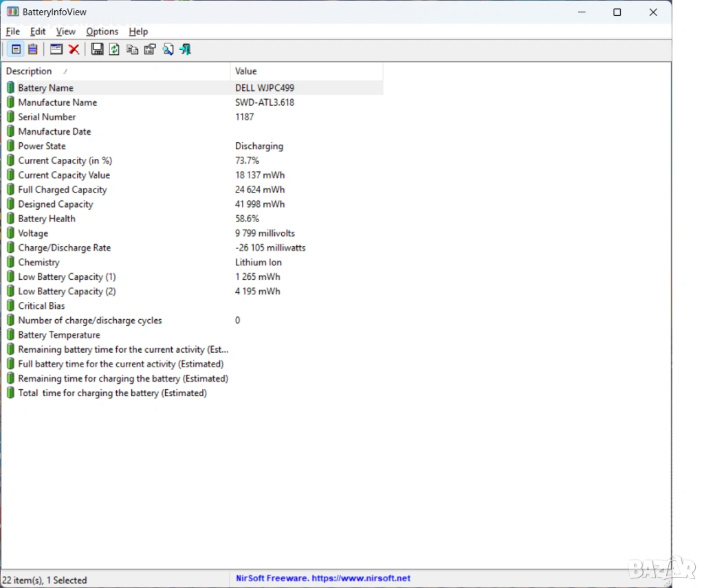Open the File menu
The height and width of the screenshot is (588, 704).
point(12,32)
